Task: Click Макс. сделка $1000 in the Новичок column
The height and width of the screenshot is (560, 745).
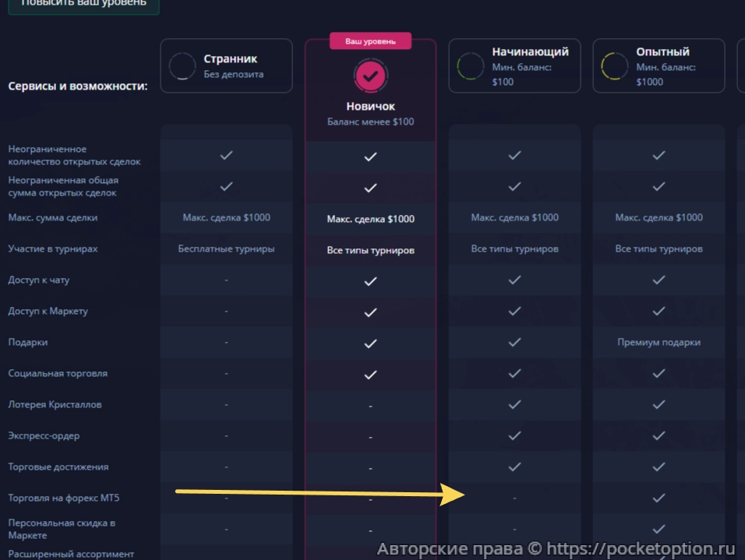Action: (x=370, y=219)
